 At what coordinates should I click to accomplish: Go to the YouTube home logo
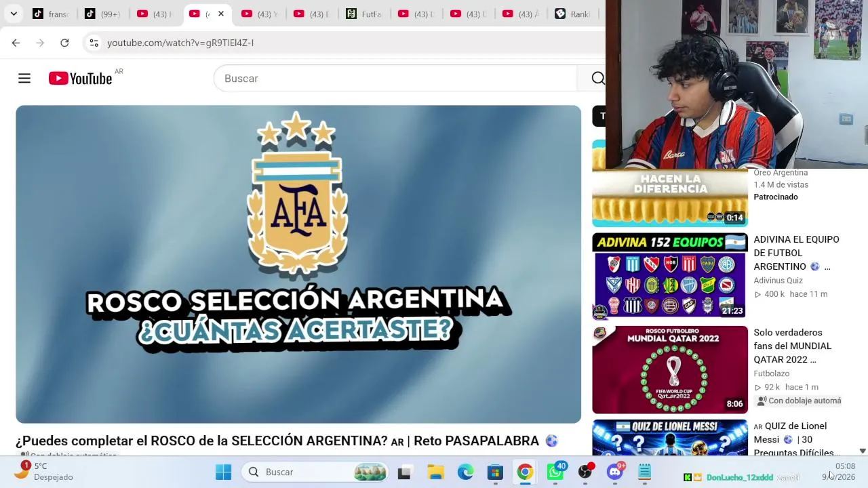(x=80, y=79)
